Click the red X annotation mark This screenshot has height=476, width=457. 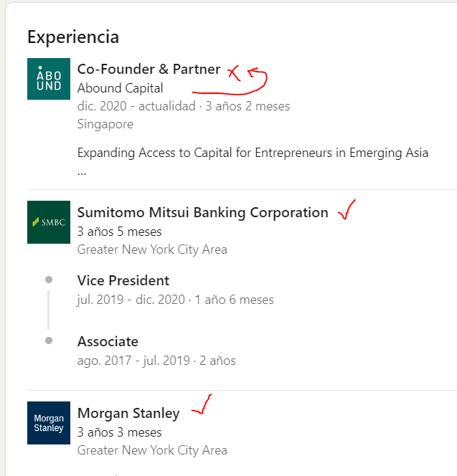233,72
